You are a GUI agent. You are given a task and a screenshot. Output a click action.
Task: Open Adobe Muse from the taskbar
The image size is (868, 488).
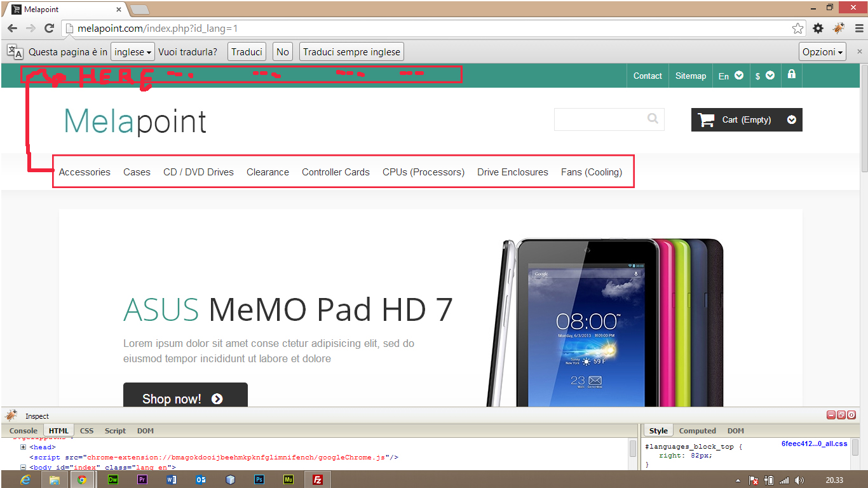288,480
